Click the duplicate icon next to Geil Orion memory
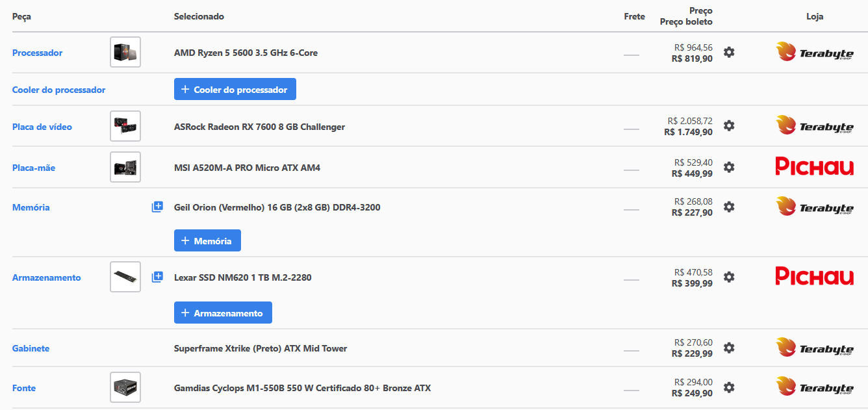Image resolution: width=868 pixels, height=410 pixels. [x=157, y=207]
